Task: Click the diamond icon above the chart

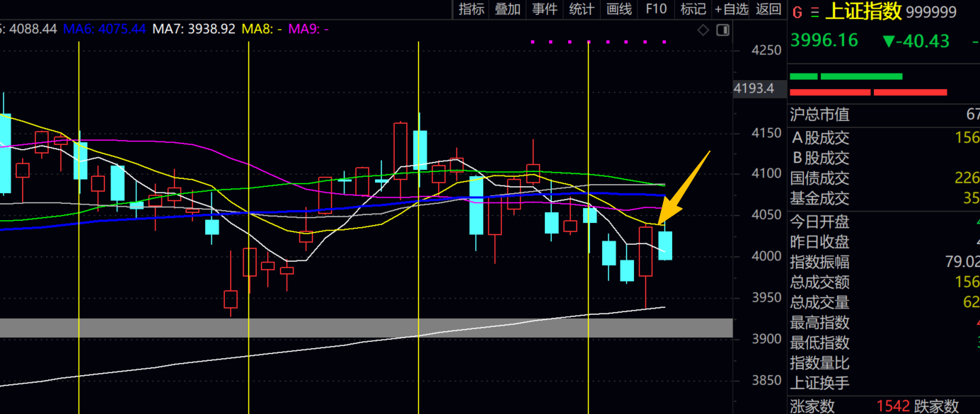Action: click(x=703, y=30)
